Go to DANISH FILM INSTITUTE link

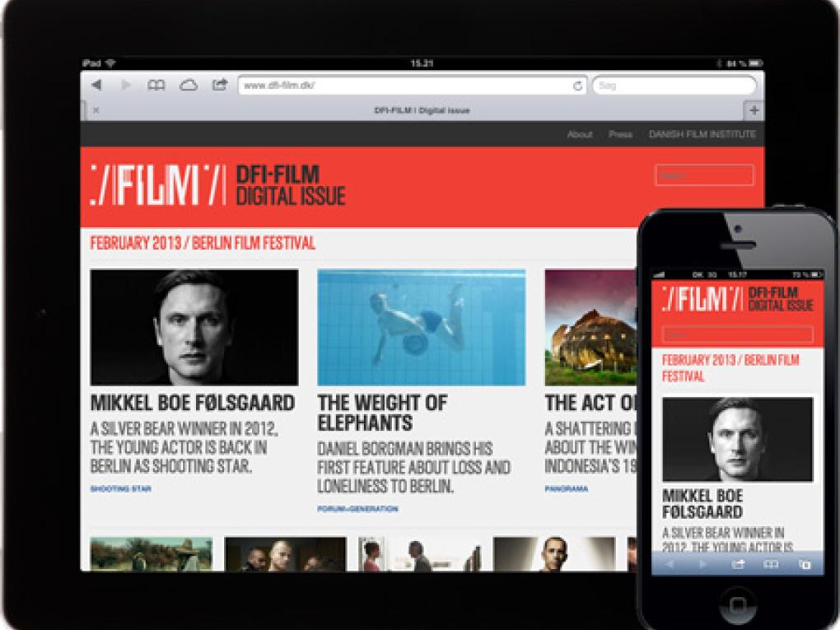tap(702, 134)
